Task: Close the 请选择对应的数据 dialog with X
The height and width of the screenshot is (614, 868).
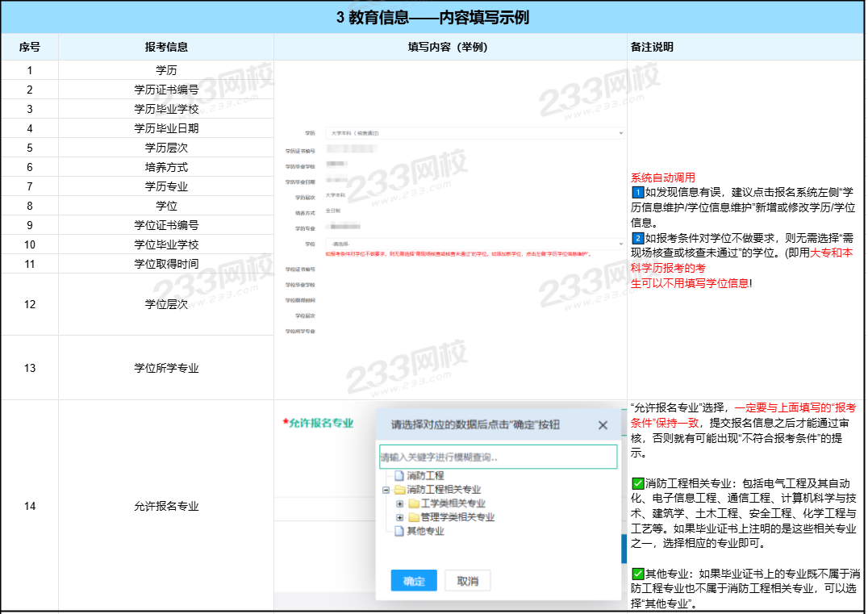Action: (x=603, y=425)
